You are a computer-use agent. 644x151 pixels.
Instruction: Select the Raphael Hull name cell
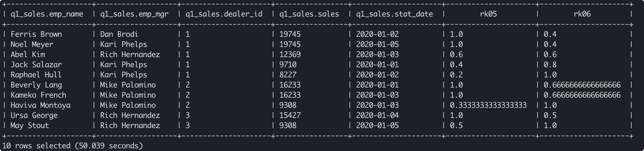coord(36,75)
